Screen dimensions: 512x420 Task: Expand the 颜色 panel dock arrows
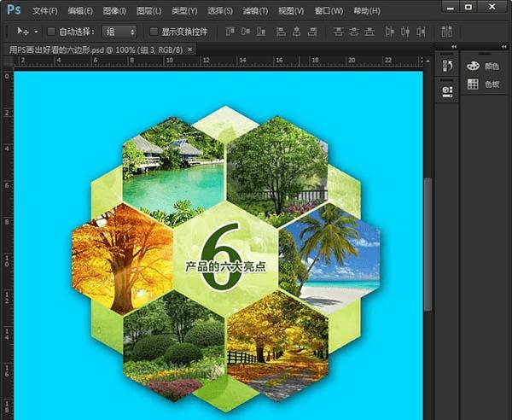(503, 47)
